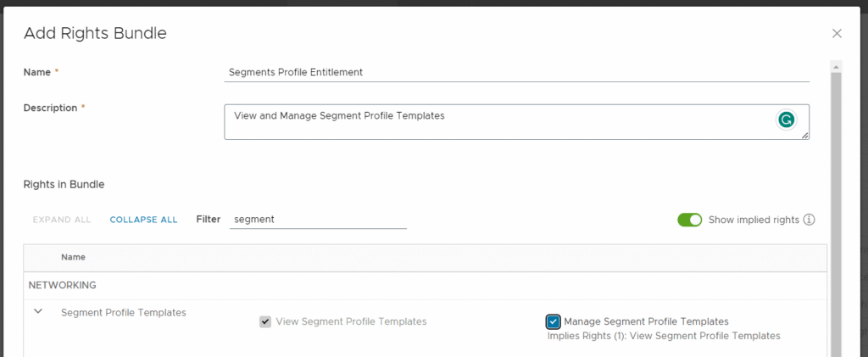Select the Segment Profile Templates row label
Image resolution: width=868 pixels, height=357 pixels.
[124, 312]
